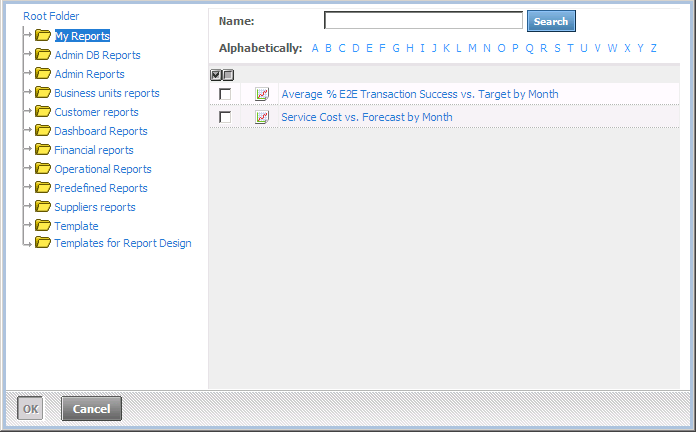
Task: Filter alphabetically by letter N
Action: click(487, 48)
